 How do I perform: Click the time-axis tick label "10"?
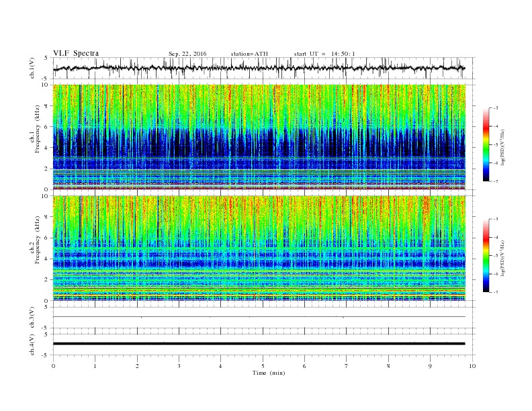point(472,366)
